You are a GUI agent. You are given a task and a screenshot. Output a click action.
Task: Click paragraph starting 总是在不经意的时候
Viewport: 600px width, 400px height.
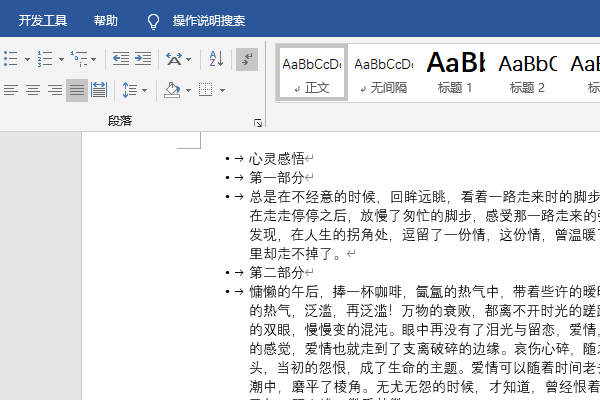pyautogui.click(x=424, y=225)
